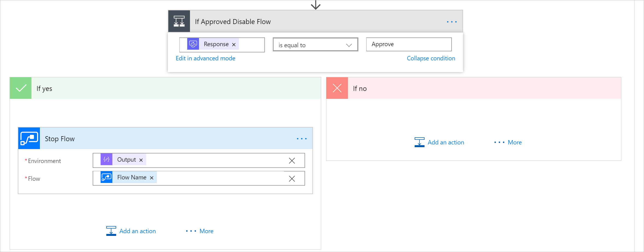This screenshot has height=252, width=644.
Task: Open the Stop Flow ellipsis menu
Action: click(301, 139)
